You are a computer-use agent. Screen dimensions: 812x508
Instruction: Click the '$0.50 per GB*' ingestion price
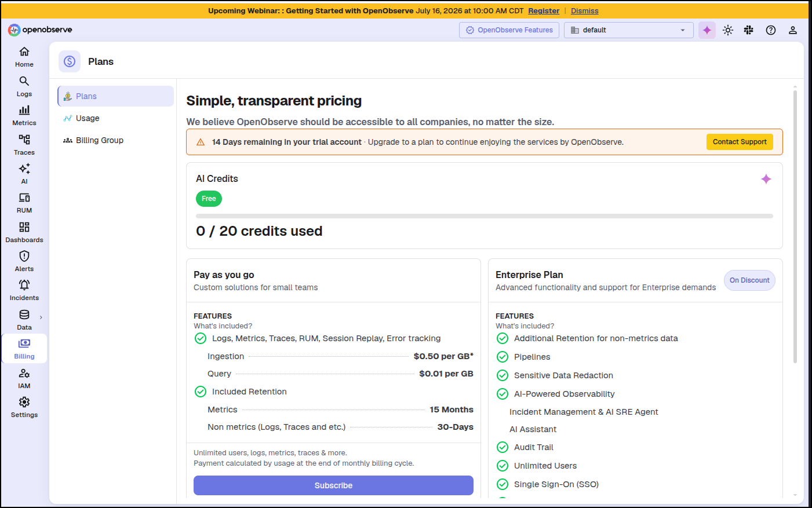point(443,356)
